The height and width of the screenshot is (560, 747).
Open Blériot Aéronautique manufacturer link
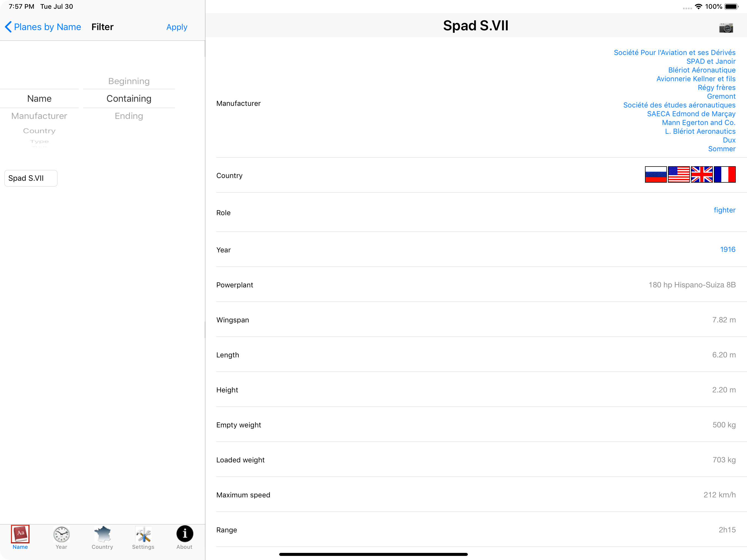click(702, 70)
